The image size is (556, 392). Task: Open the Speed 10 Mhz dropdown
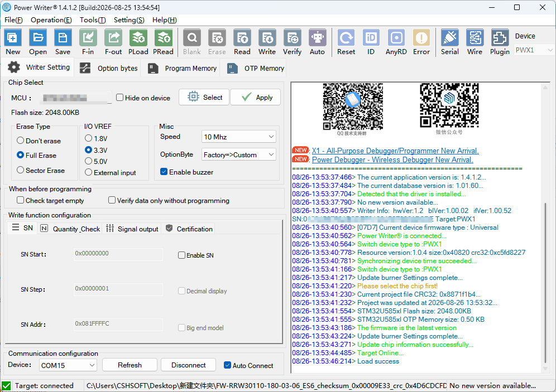point(238,137)
